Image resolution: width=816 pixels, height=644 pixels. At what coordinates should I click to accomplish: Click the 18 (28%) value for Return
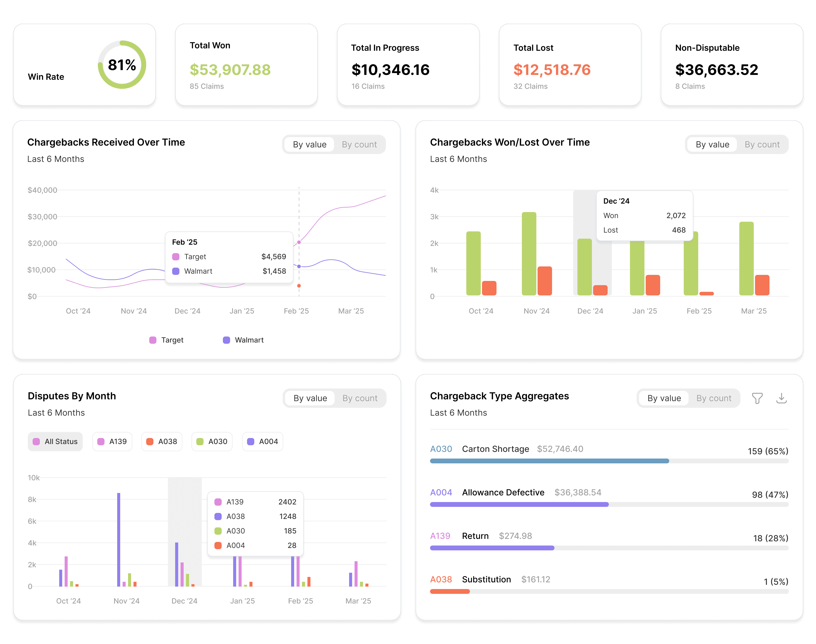[770, 538]
